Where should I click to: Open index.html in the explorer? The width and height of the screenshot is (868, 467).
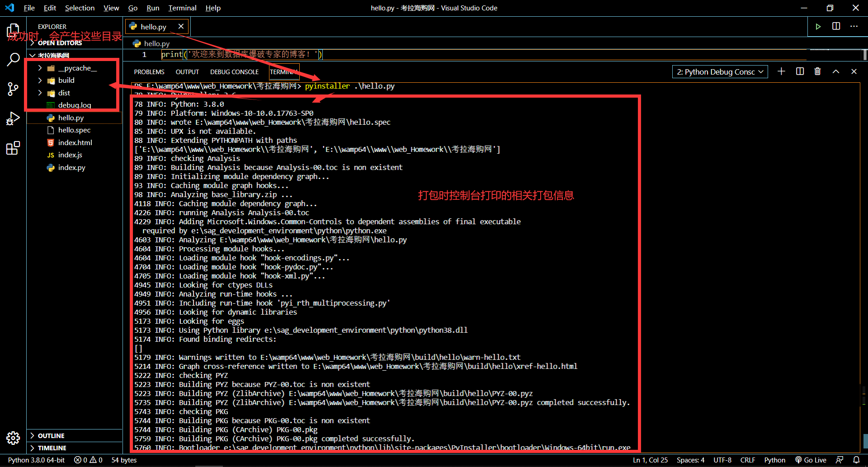click(75, 142)
